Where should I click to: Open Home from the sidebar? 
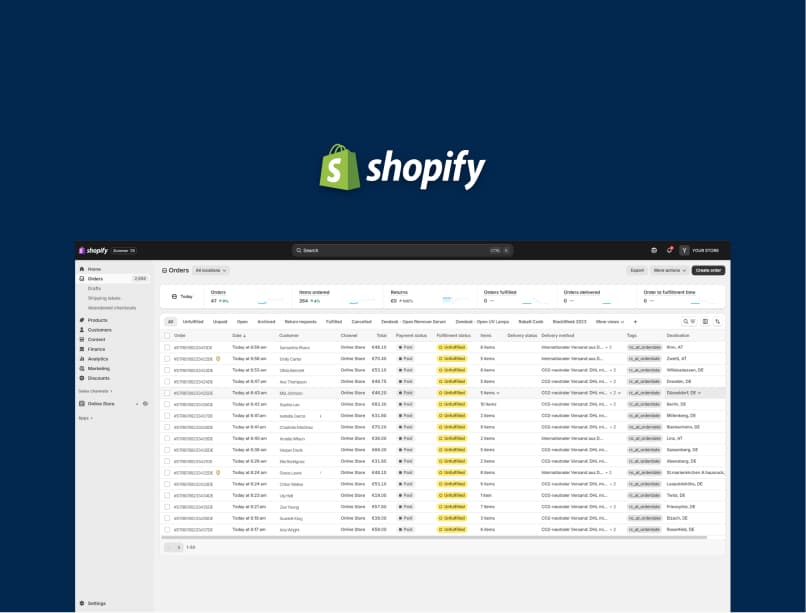click(94, 269)
